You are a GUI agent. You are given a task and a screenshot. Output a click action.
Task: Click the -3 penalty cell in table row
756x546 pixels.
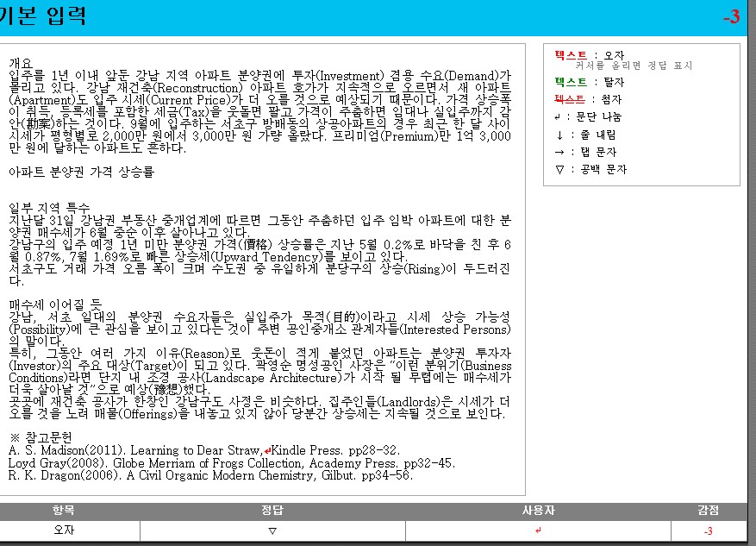[x=708, y=531]
